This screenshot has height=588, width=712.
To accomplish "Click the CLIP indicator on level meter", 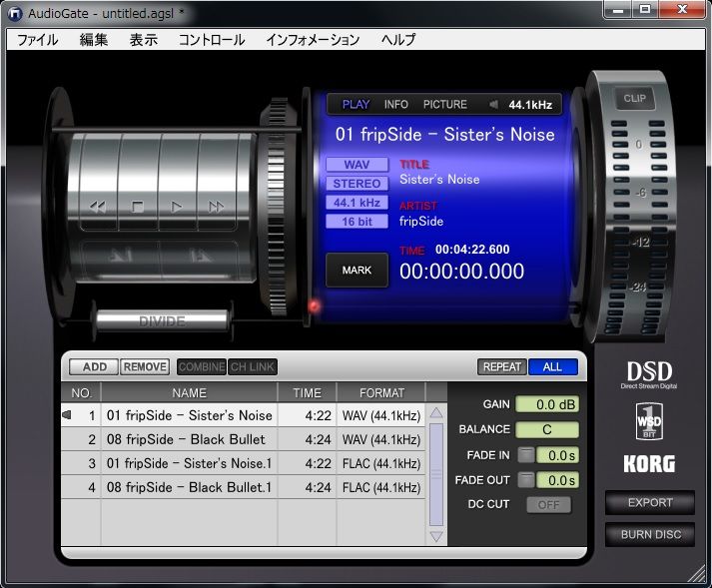I will point(635,98).
